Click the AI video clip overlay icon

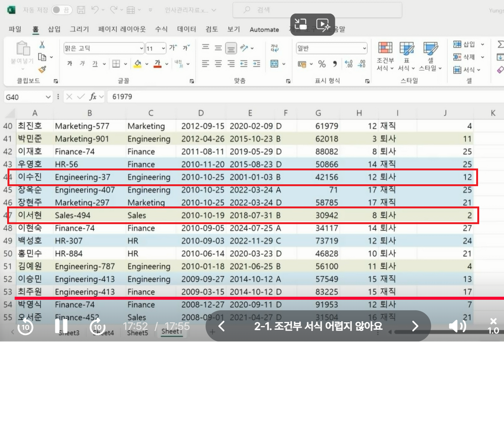(323, 25)
